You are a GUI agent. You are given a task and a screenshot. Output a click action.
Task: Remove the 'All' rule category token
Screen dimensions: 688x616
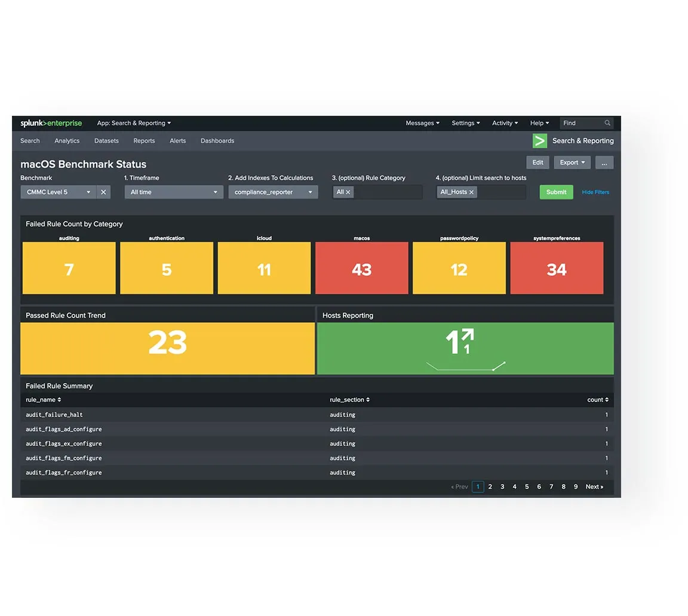pos(348,192)
